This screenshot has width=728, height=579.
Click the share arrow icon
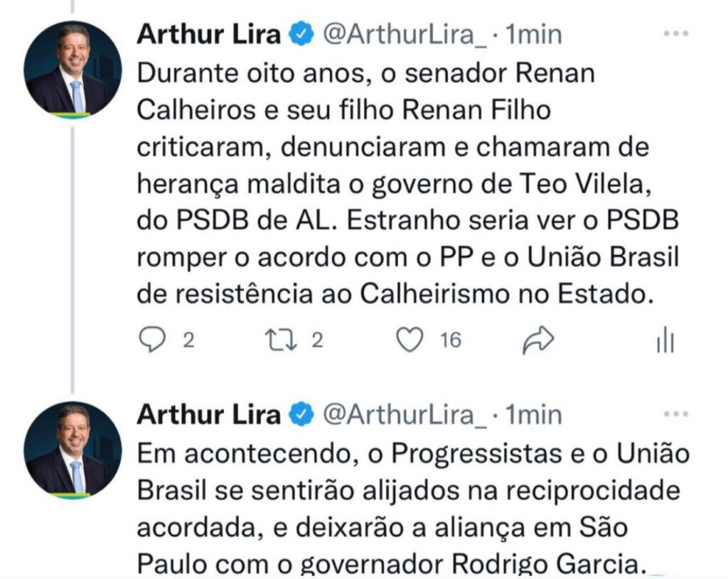[x=537, y=342]
